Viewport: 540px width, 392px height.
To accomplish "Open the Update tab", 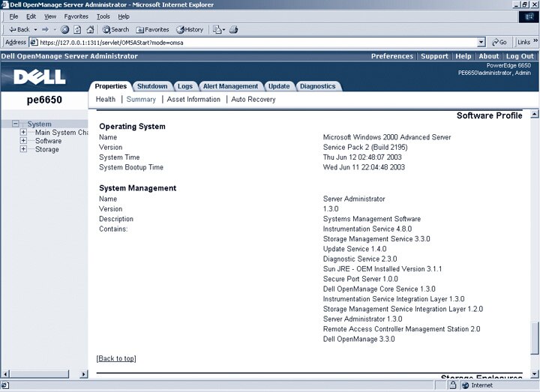I will pos(279,86).
